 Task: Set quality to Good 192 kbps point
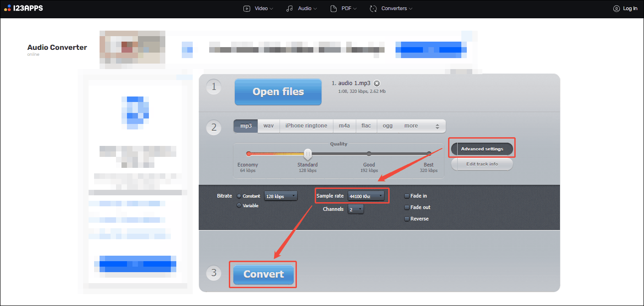click(x=369, y=154)
